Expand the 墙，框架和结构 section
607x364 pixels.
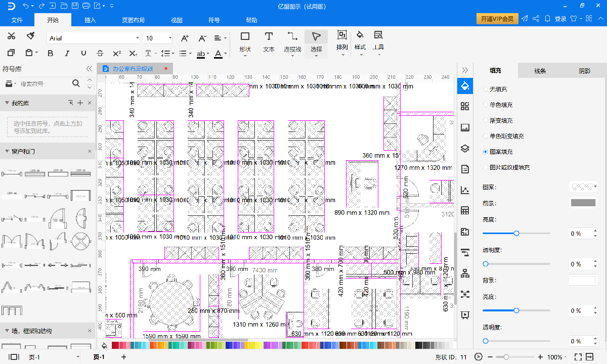tap(7, 331)
